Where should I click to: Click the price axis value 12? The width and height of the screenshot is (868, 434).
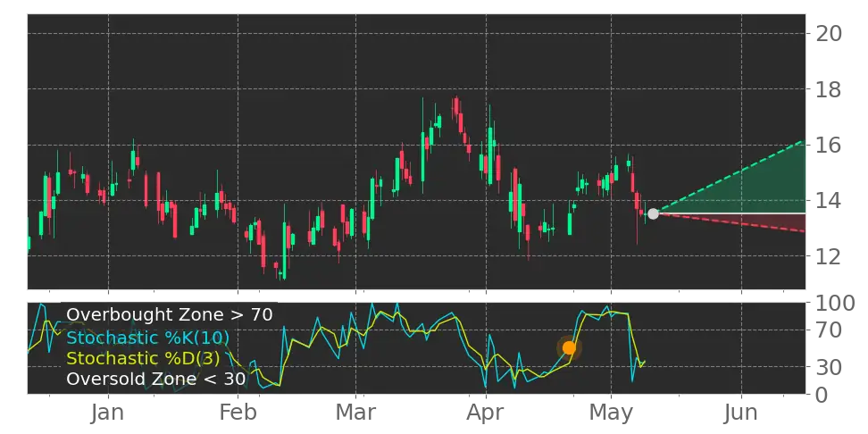829,255
